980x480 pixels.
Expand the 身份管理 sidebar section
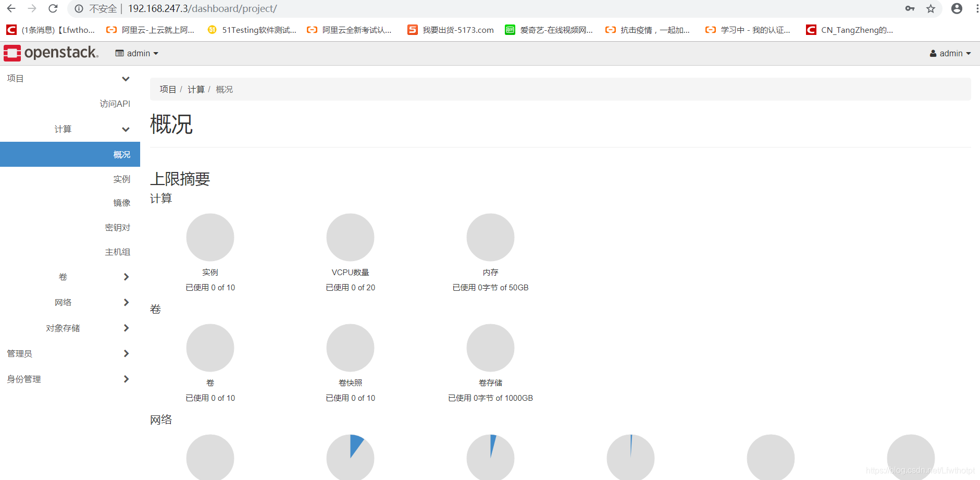coord(70,379)
